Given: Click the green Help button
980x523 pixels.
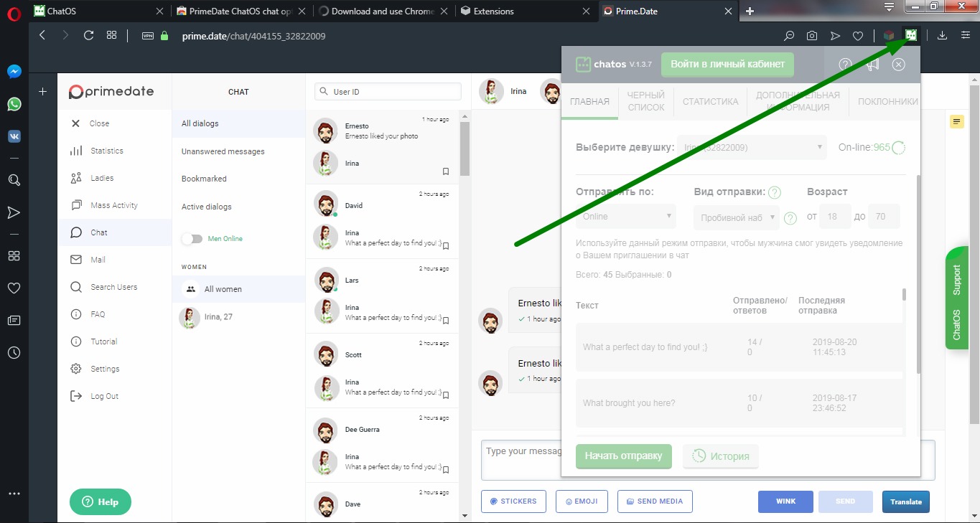Looking at the screenshot, I should (101, 501).
